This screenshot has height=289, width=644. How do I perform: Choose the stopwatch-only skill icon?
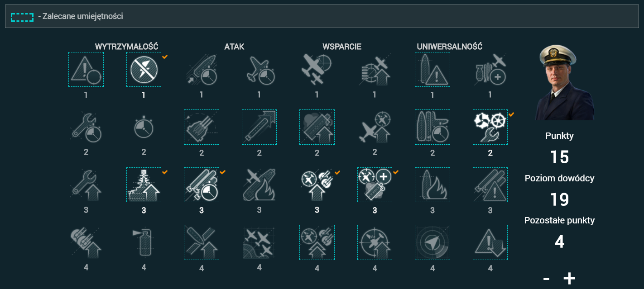[144, 127]
